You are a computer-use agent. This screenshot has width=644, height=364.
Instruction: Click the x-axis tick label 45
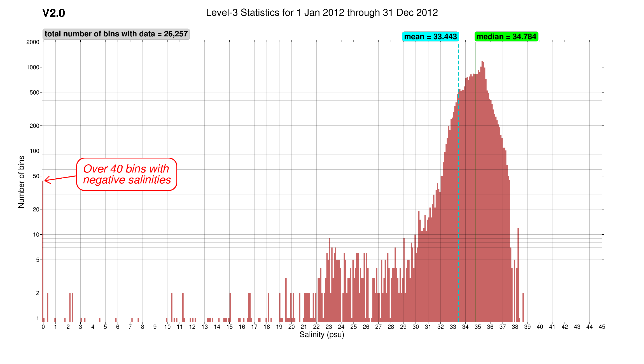[602, 327]
